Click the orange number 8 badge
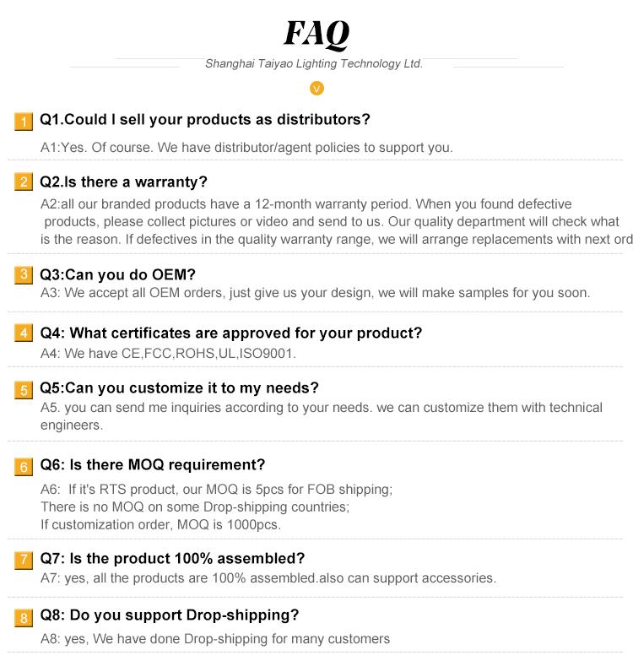Screen dimensions: 633x672 click(24, 617)
